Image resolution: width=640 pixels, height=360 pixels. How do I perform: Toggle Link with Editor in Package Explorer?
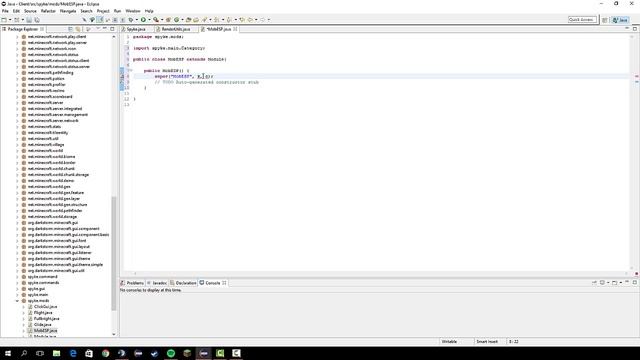(x=78, y=29)
